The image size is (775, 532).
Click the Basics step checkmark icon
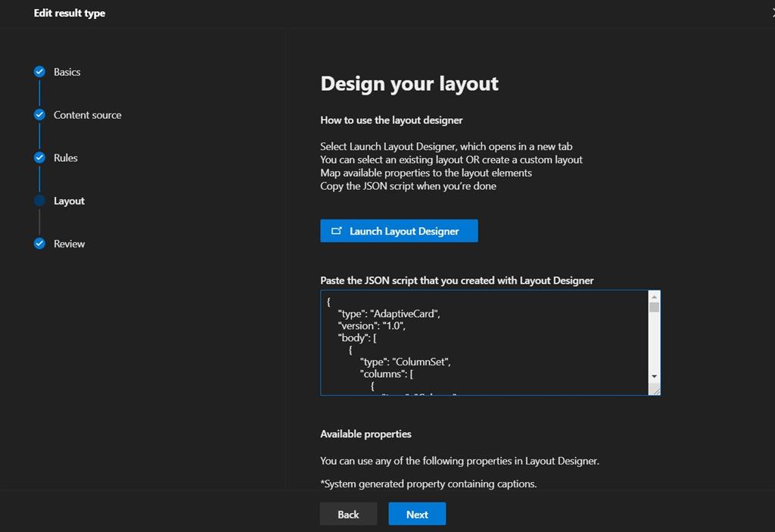pyautogui.click(x=39, y=72)
